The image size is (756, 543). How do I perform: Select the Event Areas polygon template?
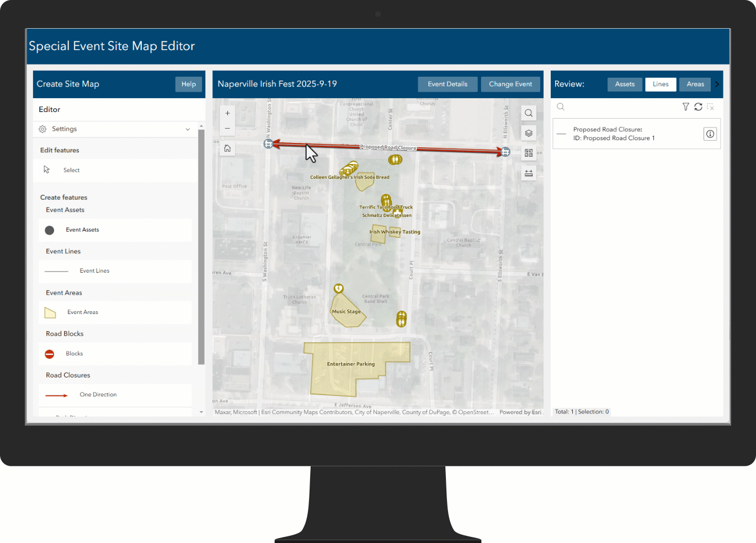point(83,312)
